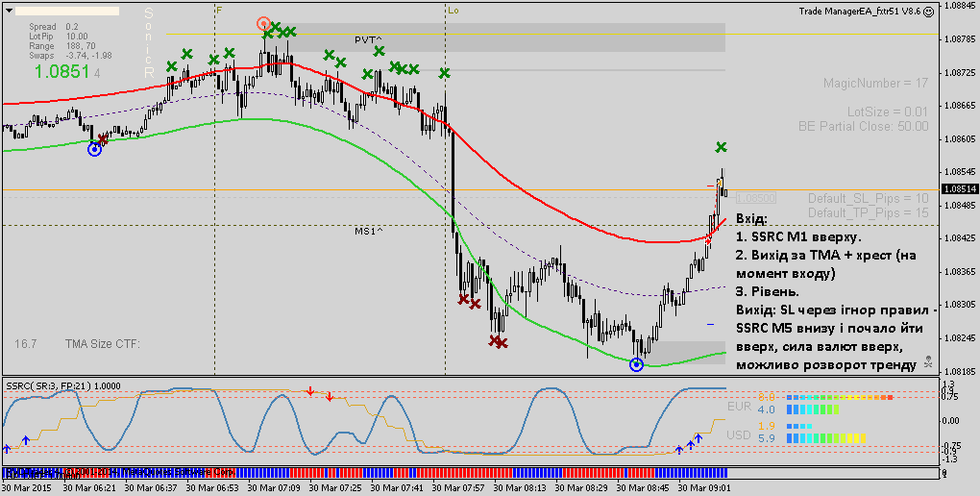Click the Swaps -3.74, -1.98 readout

point(70,56)
